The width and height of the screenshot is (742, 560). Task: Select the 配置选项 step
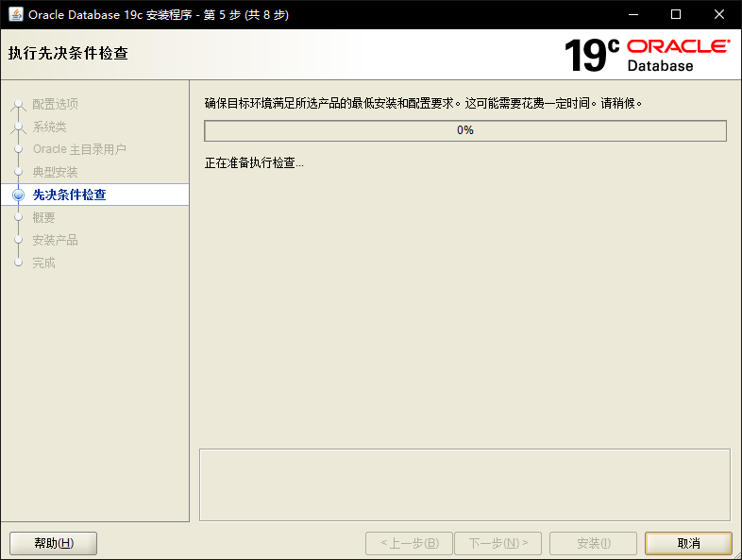(x=55, y=104)
